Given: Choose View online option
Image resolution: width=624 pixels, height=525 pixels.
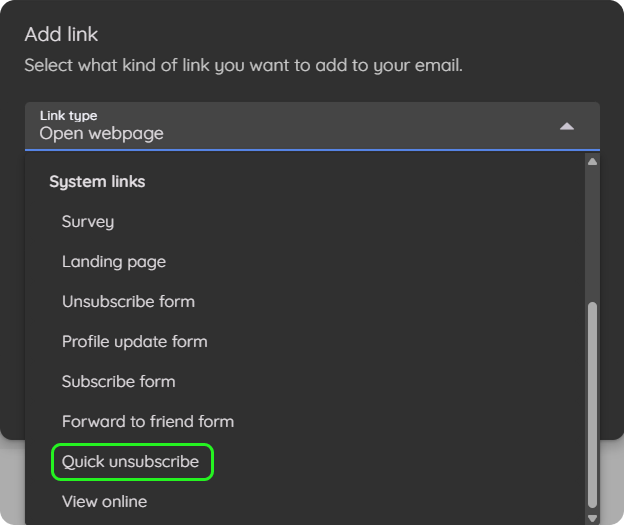Looking at the screenshot, I should tap(305, 502).
